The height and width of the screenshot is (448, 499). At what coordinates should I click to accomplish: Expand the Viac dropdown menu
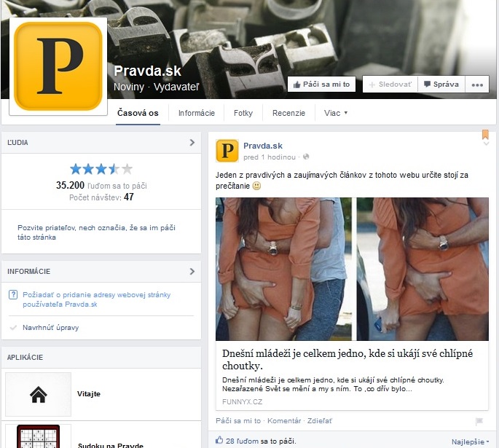click(x=336, y=113)
